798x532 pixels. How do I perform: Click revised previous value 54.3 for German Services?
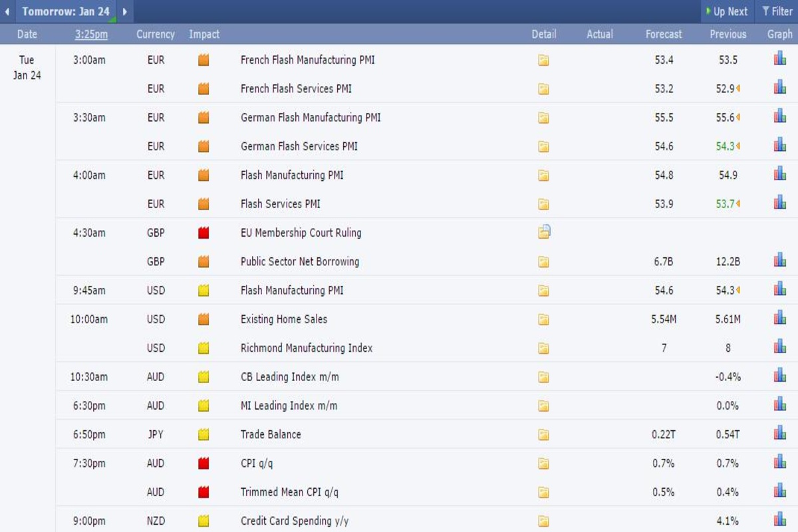[726, 146]
